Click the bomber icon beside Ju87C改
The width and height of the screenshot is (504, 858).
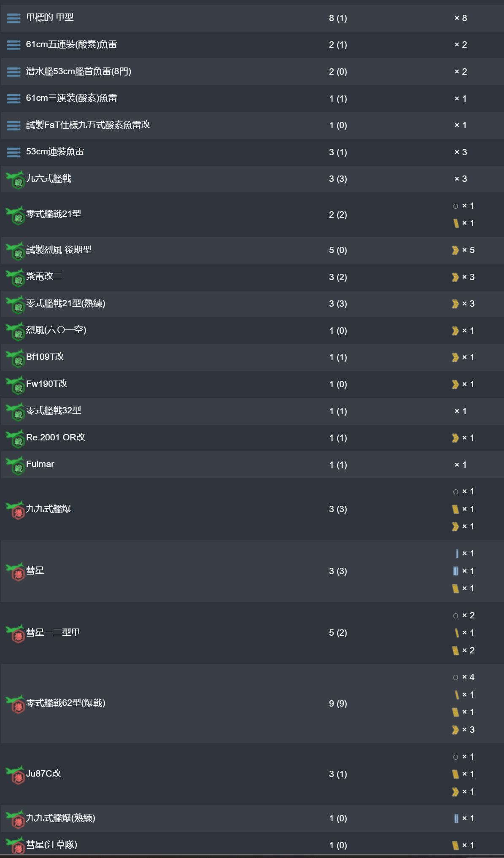16,774
